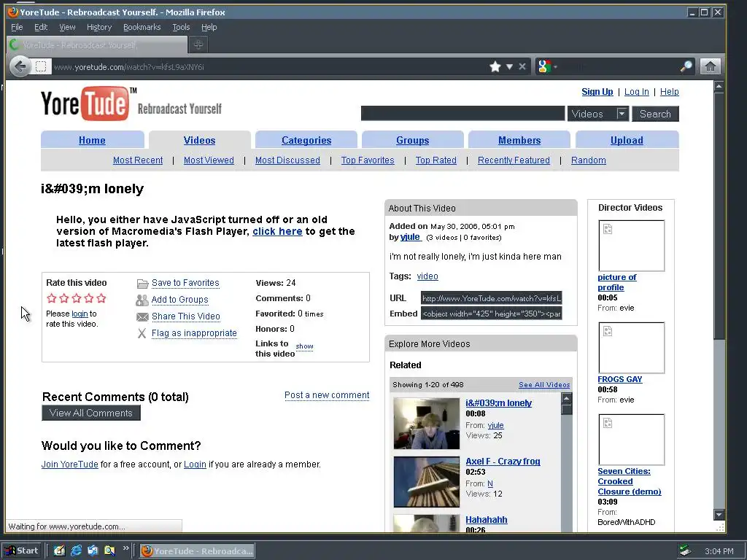
Task: Click the Add to Groups people icon
Action: 142,300
